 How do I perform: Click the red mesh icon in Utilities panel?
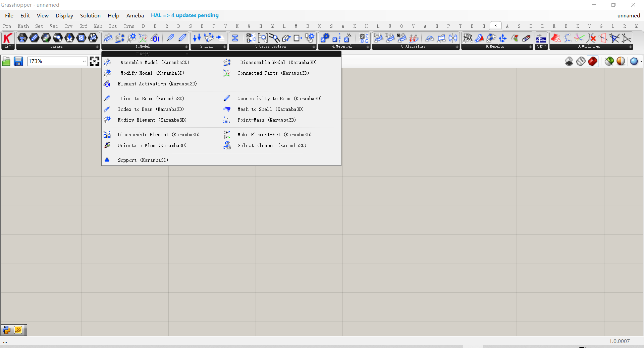pos(556,38)
